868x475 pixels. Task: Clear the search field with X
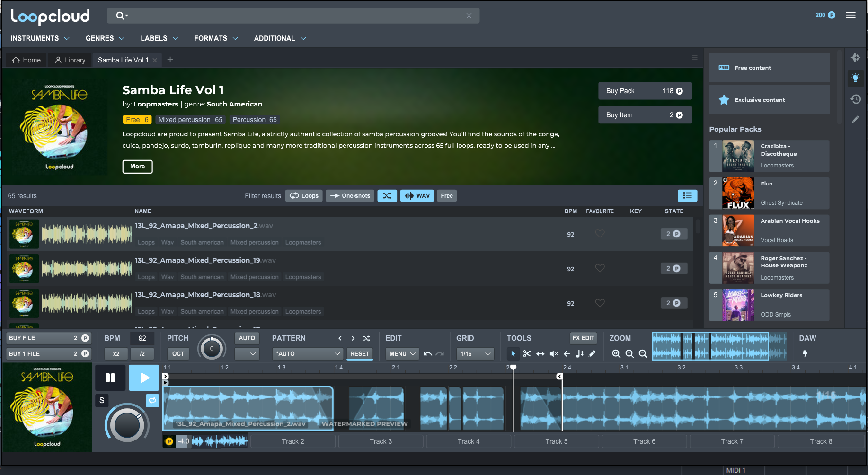coord(469,16)
